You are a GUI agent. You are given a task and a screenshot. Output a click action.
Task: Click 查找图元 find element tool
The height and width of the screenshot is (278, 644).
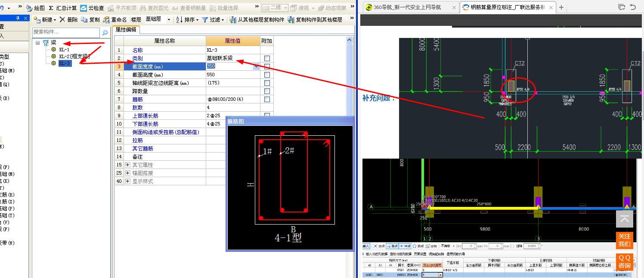[x=154, y=8]
